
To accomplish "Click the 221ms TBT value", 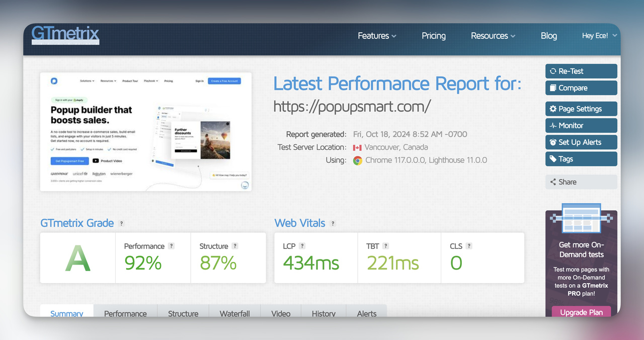I will click(x=393, y=263).
